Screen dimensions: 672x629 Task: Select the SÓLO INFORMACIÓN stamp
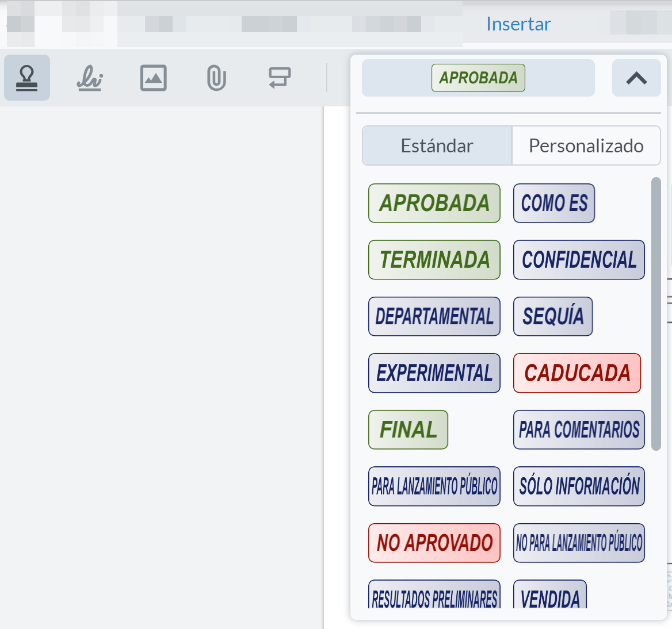(x=579, y=486)
